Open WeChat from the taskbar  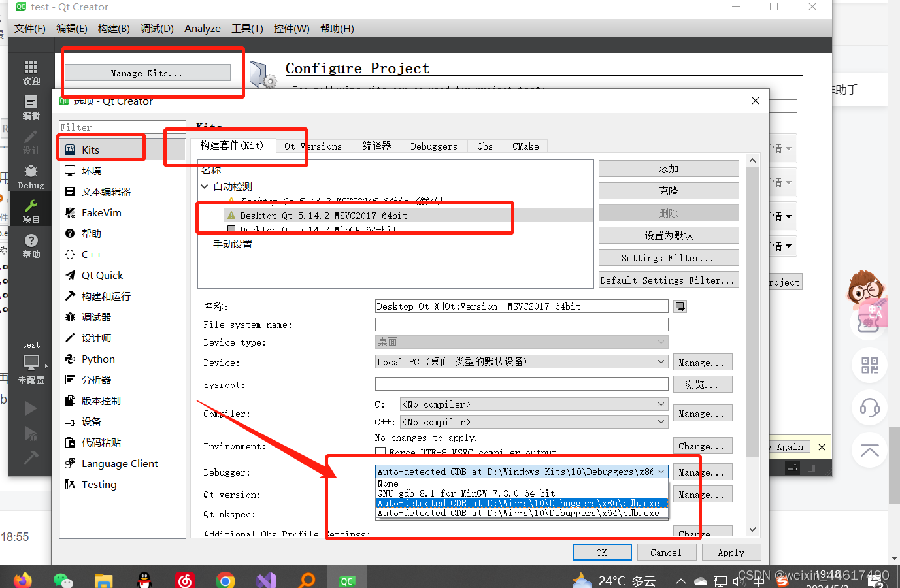63,580
